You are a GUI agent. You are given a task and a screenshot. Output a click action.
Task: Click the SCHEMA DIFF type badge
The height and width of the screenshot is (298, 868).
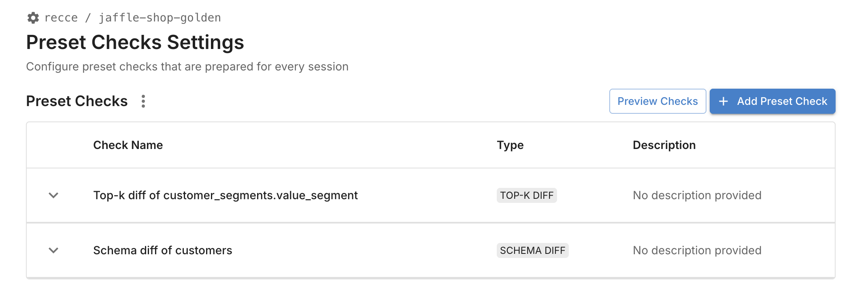(532, 251)
